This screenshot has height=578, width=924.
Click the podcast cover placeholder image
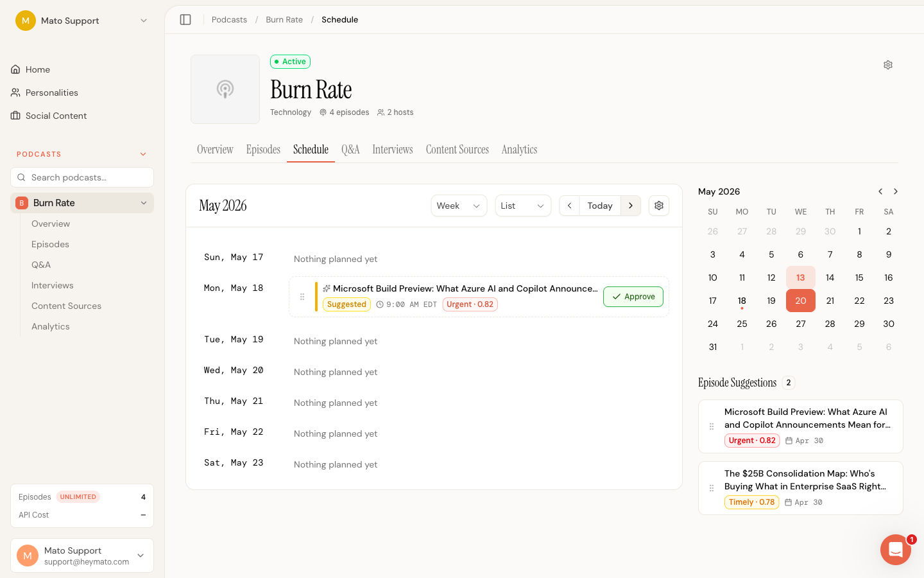[225, 89]
